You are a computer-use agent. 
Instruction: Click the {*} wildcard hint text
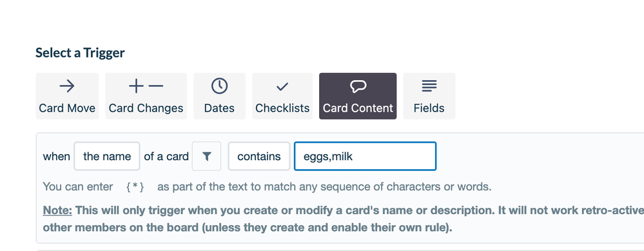tap(135, 187)
